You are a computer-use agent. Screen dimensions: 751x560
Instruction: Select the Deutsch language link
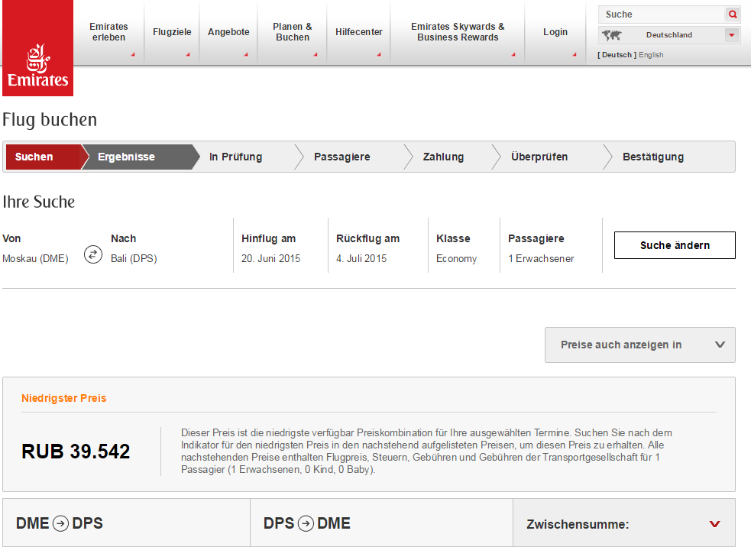click(x=617, y=55)
